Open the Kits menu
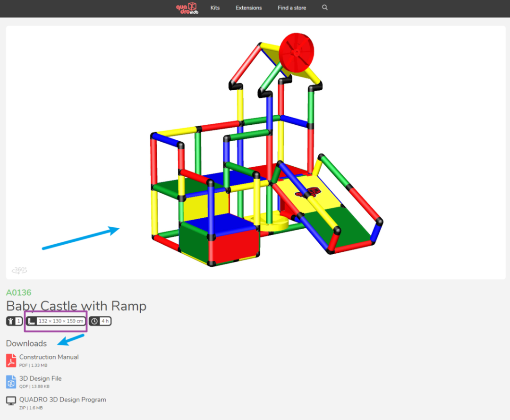The width and height of the screenshot is (510, 420). (215, 8)
